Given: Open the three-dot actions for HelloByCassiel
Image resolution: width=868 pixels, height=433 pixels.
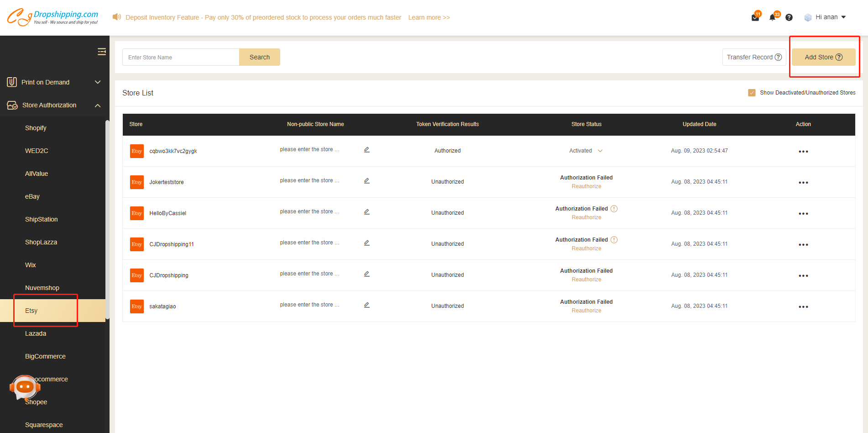Looking at the screenshot, I should [803, 213].
